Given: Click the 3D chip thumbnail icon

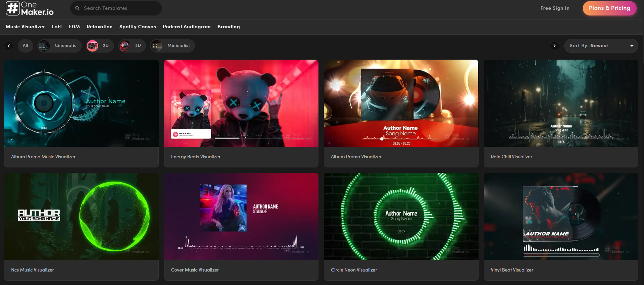Looking at the screenshot, I should point(125,45).
